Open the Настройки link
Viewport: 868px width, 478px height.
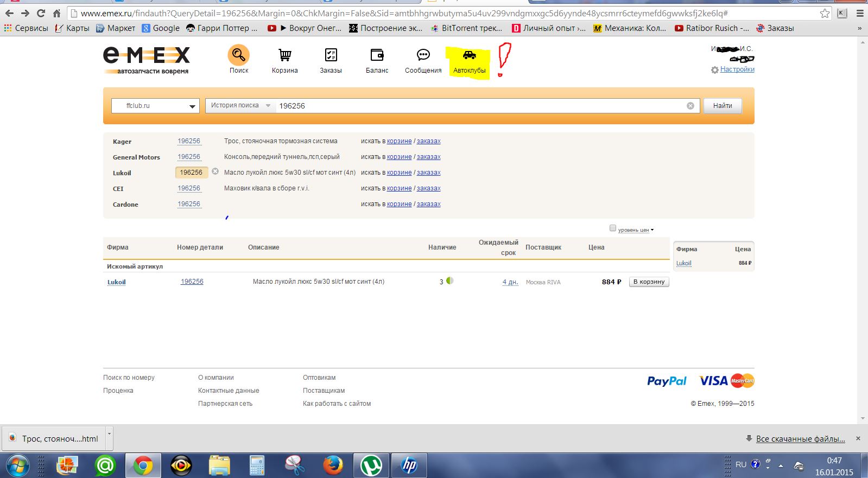[x=737, y=69]
